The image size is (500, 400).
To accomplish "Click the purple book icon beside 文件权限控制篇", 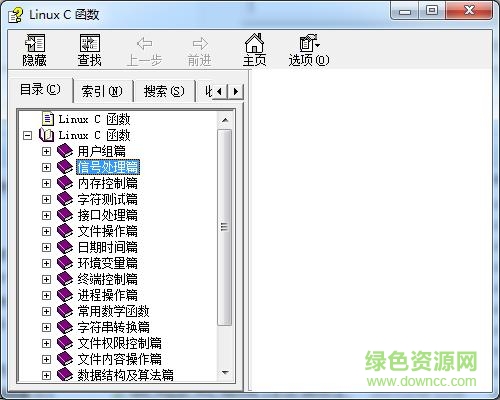I will [x=65, y=343].
